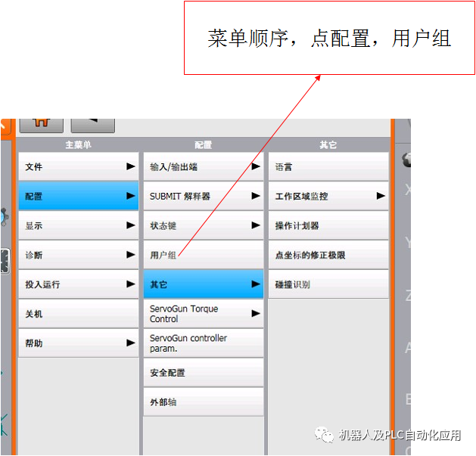
Task: Click the 其它 column header
Action: [328, 144]
